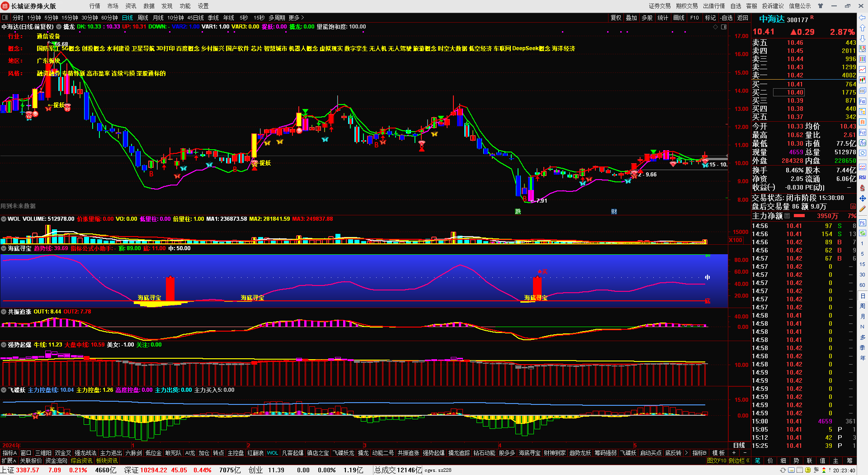Toggle the WOL volume indicator header button
This screenshot has height=475, width=868.
[x=4, y=219]
